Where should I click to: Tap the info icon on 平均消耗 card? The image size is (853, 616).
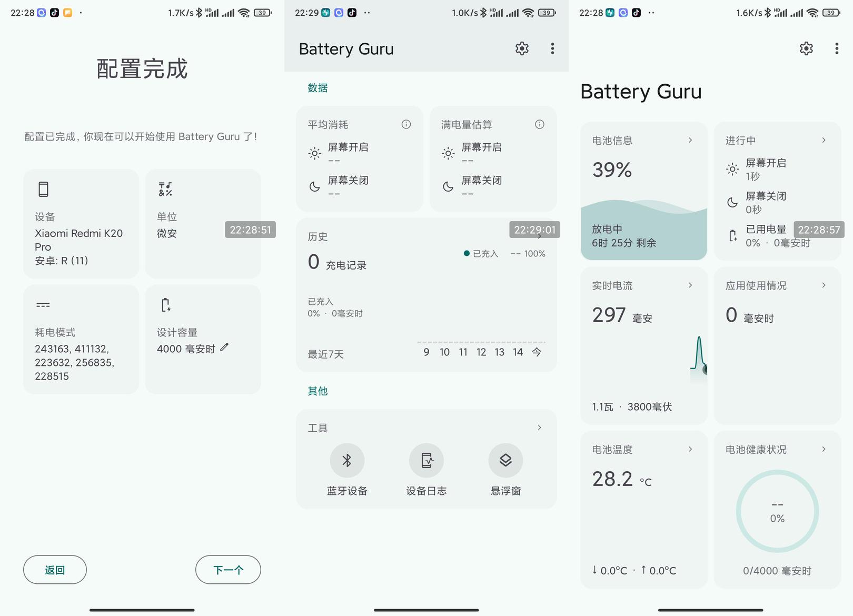406,125
